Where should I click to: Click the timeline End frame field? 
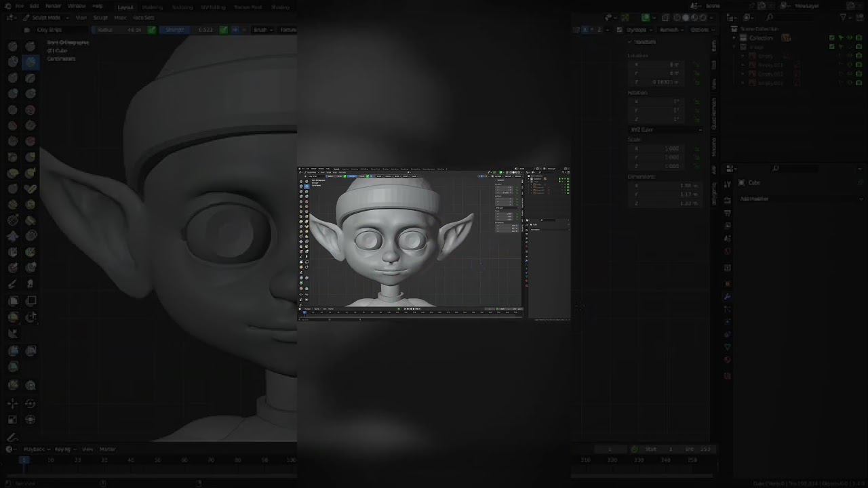[x=698, y=449]
